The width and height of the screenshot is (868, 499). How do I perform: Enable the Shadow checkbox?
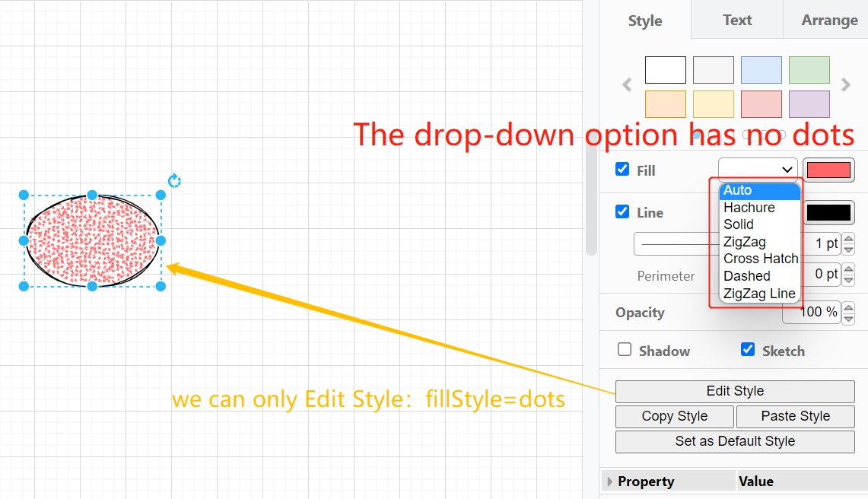[625, 349]
